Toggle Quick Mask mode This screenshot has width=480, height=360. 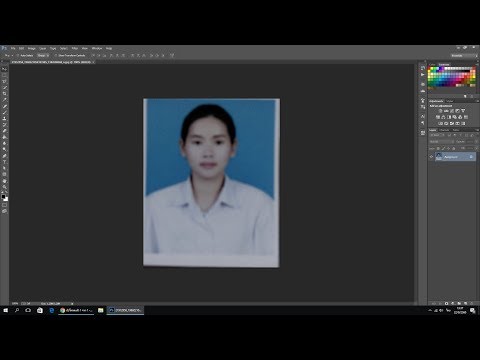[4, 205]
